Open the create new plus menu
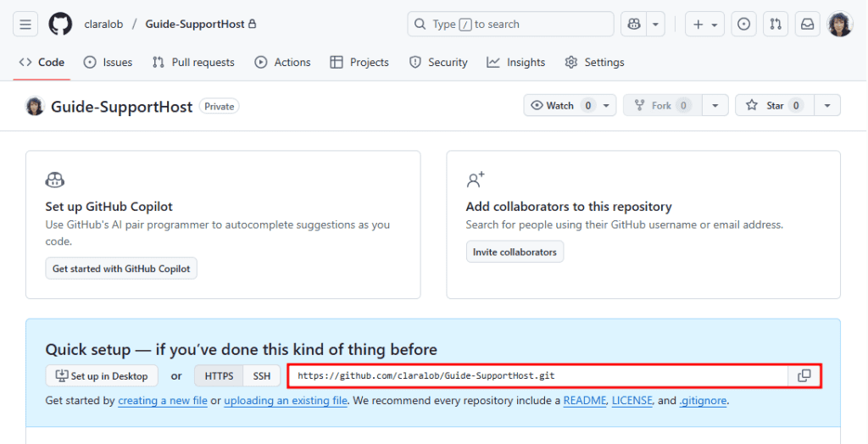The height and width of the screenshot is (444, 868). (704, 25)
